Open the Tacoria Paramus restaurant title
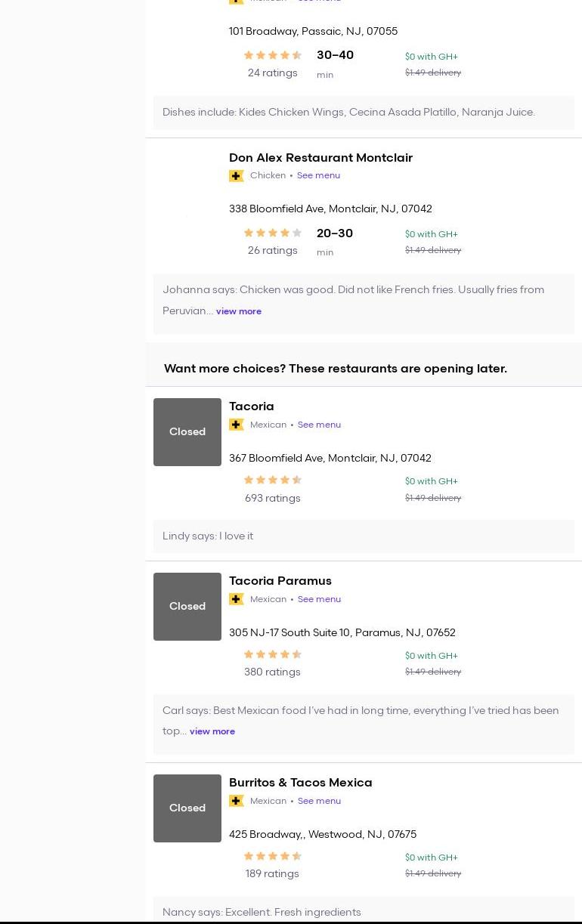 coord(280,580)
